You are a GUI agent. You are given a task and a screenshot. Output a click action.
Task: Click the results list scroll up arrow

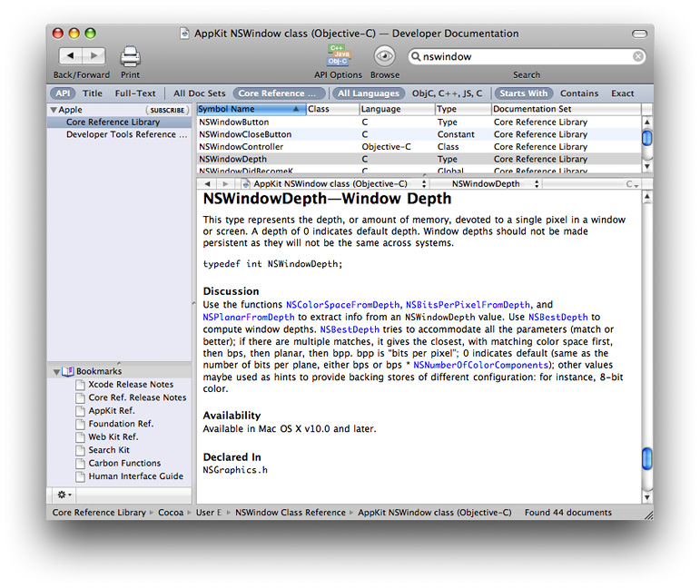646,122
